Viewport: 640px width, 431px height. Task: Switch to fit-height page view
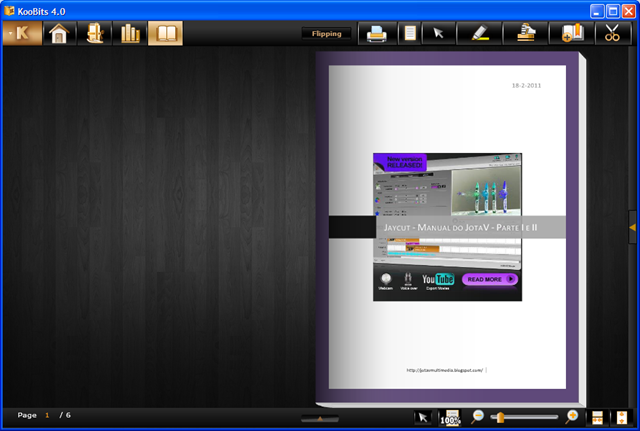click(x=622, y=418)
